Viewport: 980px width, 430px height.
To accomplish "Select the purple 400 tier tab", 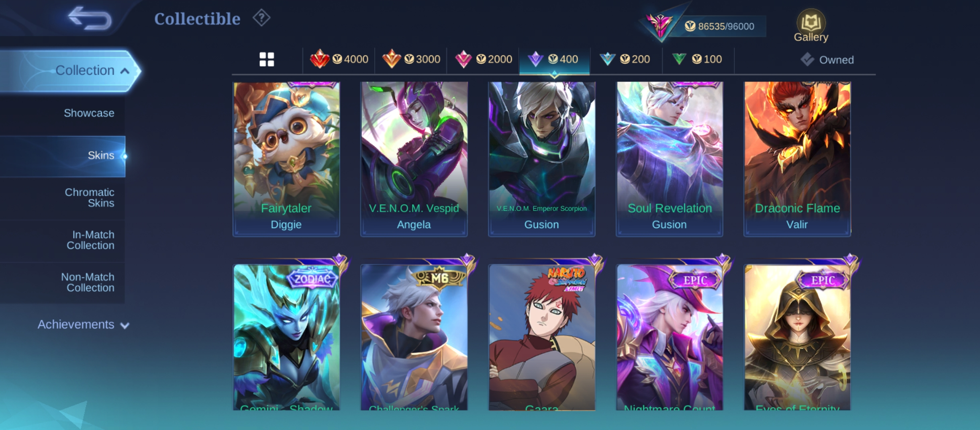I will pos(554,59).
